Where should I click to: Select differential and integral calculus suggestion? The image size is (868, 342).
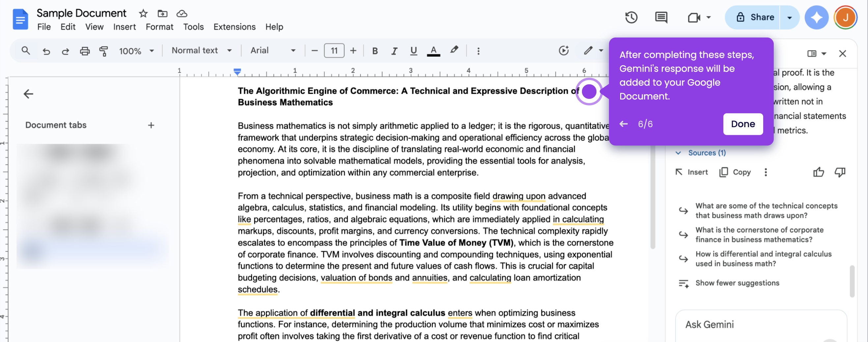coord(755,259)
